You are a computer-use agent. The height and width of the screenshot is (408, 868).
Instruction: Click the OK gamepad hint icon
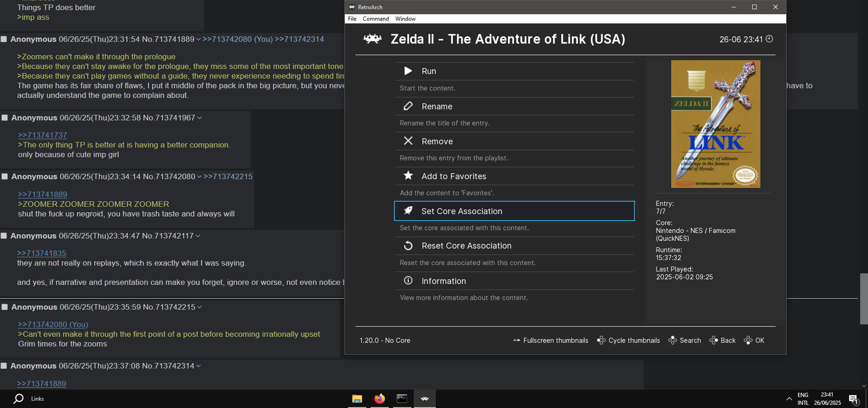pos(748,340)
